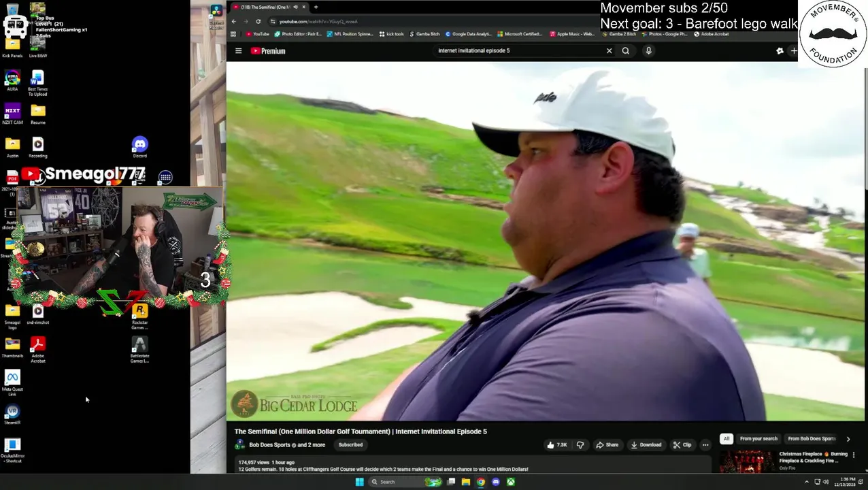Screen dimensions: 868x490
Task: Open the Google Data Analytics bookmark
Action: 469,34
